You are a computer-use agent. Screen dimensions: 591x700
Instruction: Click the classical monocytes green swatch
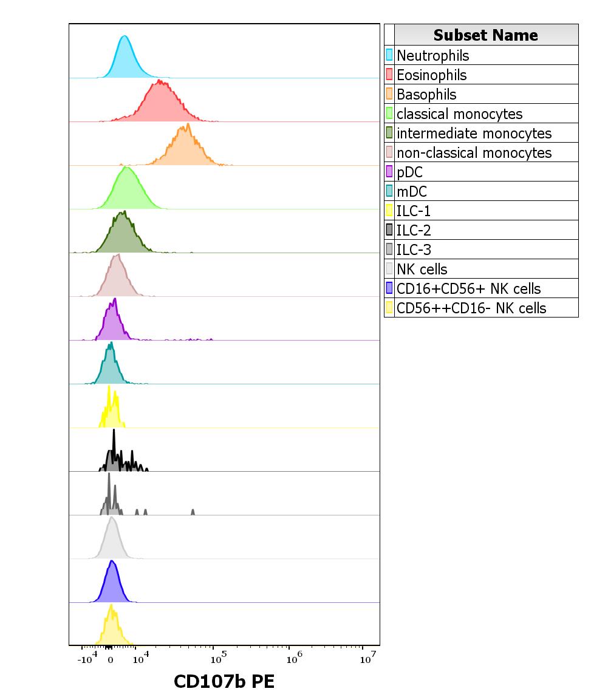[x=390, y=114]
